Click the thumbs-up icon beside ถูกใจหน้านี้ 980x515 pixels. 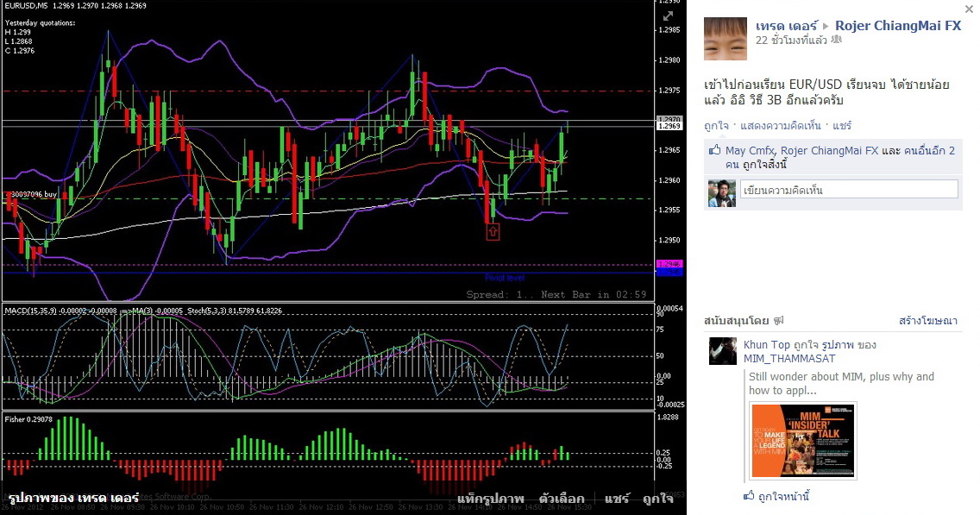(x=749, y=496)
